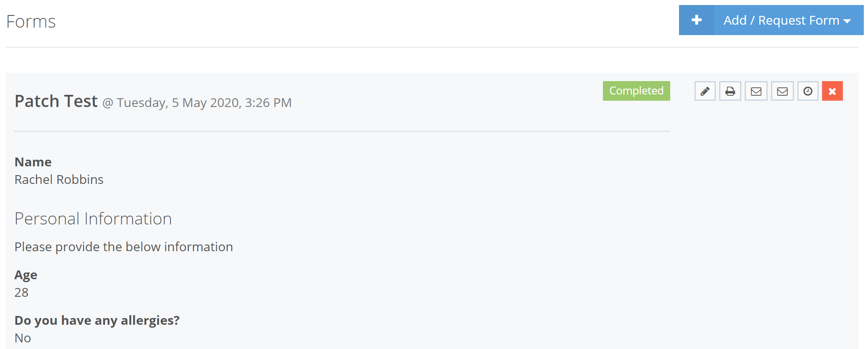Screen dimensions: 868x349
Task: Click the name Rachel Robbins
Action: coord(59,179)
